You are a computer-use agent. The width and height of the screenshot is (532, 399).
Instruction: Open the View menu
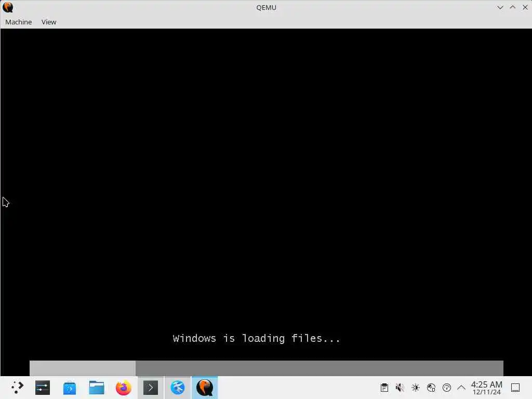(x=49, y=22)
